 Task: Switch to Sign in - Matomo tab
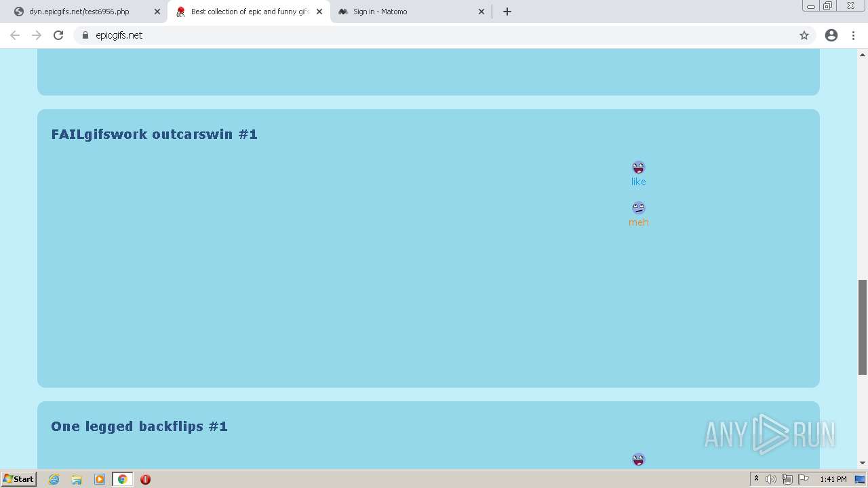tap(410, 12)
